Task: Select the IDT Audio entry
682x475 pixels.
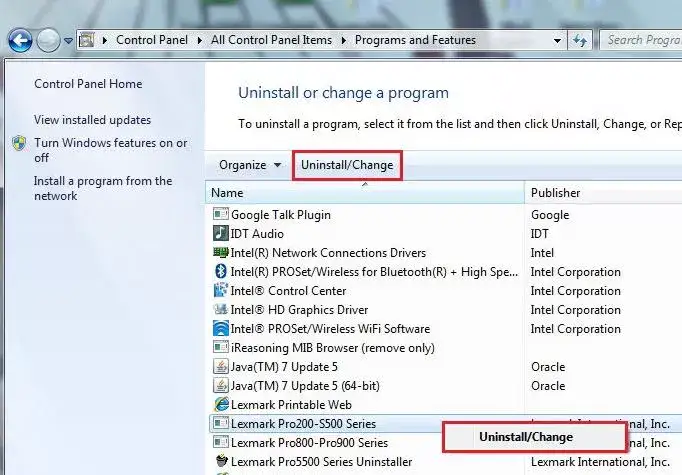Action: point(257,234)
